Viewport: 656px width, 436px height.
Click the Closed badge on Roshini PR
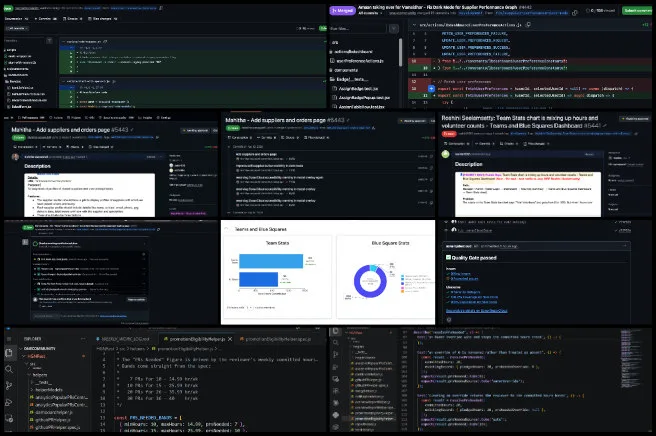[449, 134]
